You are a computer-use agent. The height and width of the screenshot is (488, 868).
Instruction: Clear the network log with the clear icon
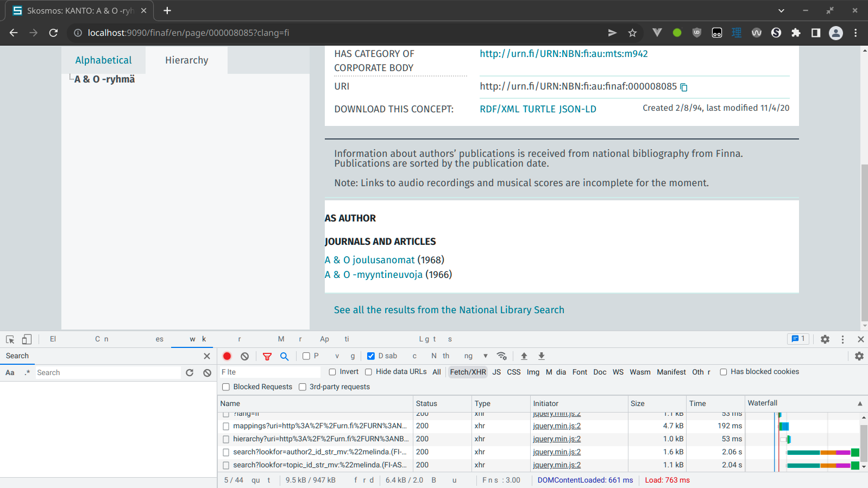tap(245, 356)
